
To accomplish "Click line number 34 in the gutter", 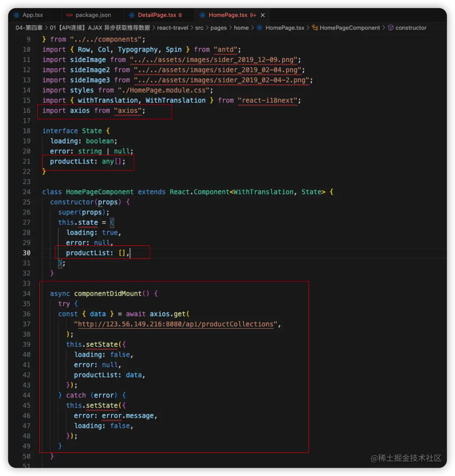I will pos(27,294).
